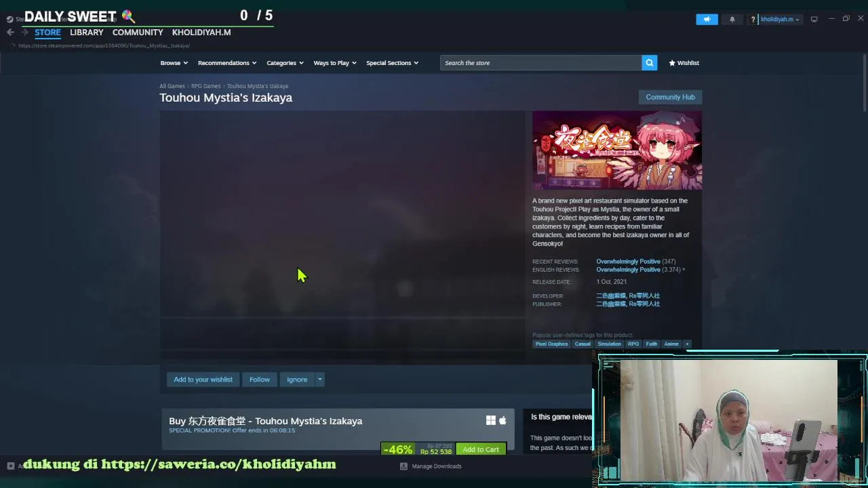The image size is (868, 488).
Task: Select the Pixel Graphics tag
Action: tap(551, 344)
